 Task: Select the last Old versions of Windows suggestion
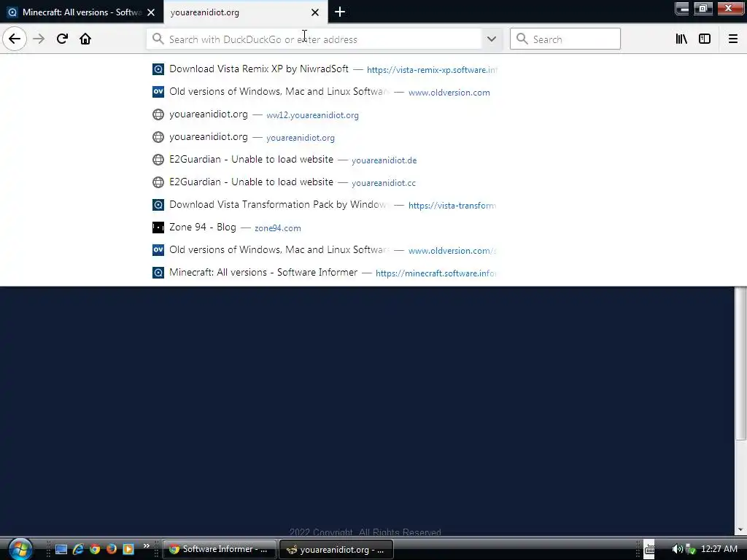324,250
